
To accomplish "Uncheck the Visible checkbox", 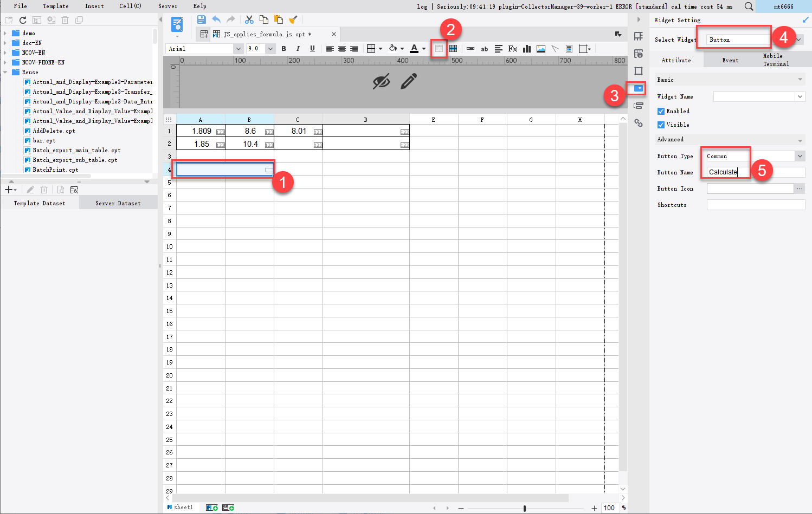I will 661,125.
